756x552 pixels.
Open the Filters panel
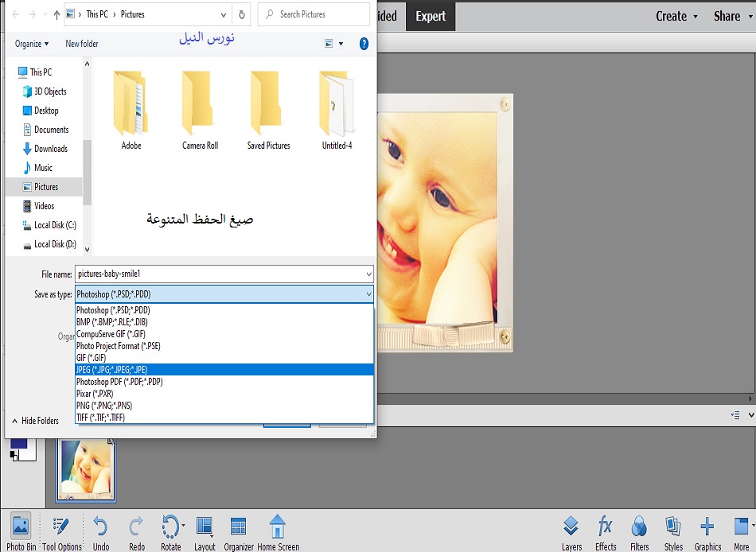coord(639,531)
